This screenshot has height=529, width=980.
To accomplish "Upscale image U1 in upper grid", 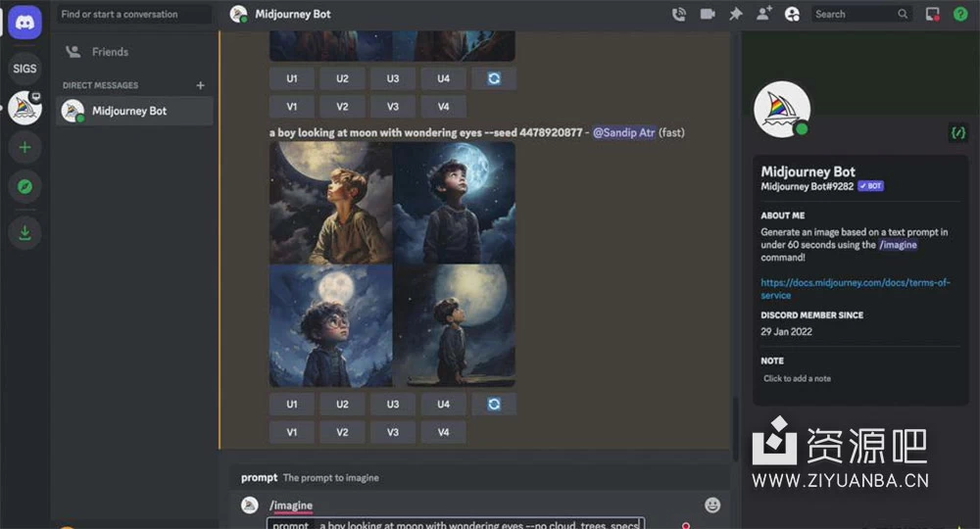I will click(292, 78).
